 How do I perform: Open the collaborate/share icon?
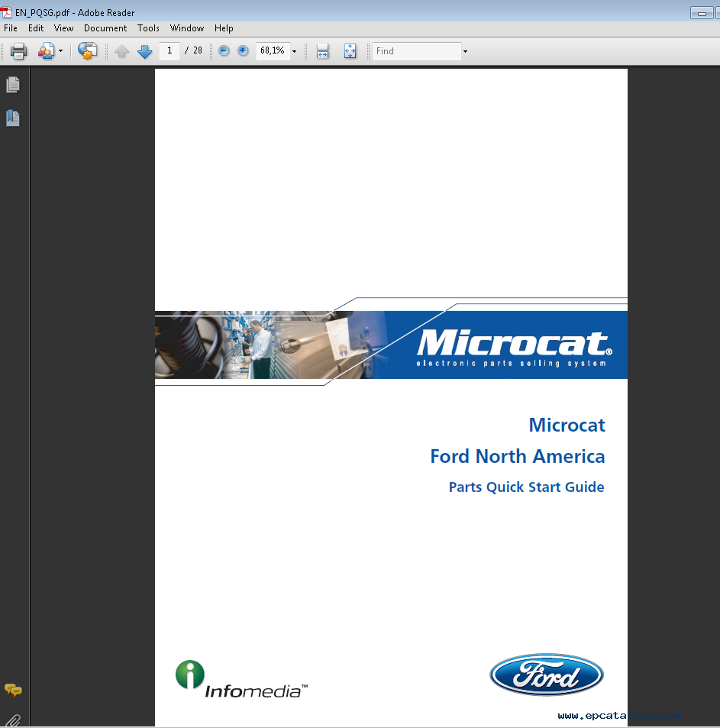(x=47, y=51)
